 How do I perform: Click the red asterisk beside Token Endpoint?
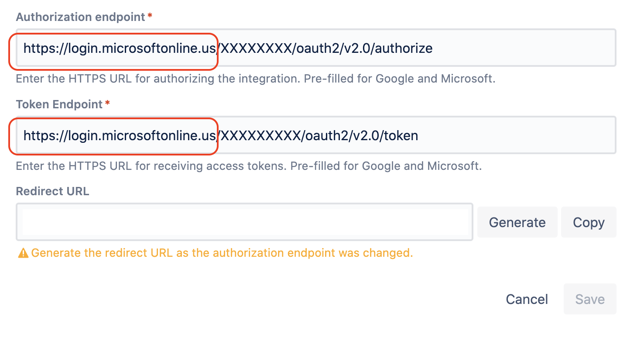pos(107,103)
